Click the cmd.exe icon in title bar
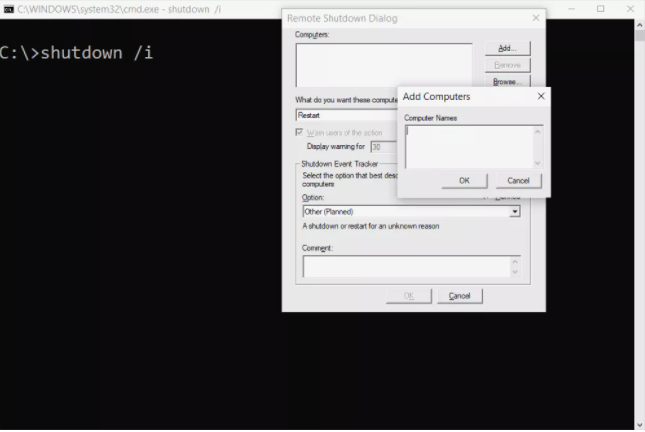Image resolution: width=645 pixels, height=432 pixels. pyautogui.click(x=8, y=9)
